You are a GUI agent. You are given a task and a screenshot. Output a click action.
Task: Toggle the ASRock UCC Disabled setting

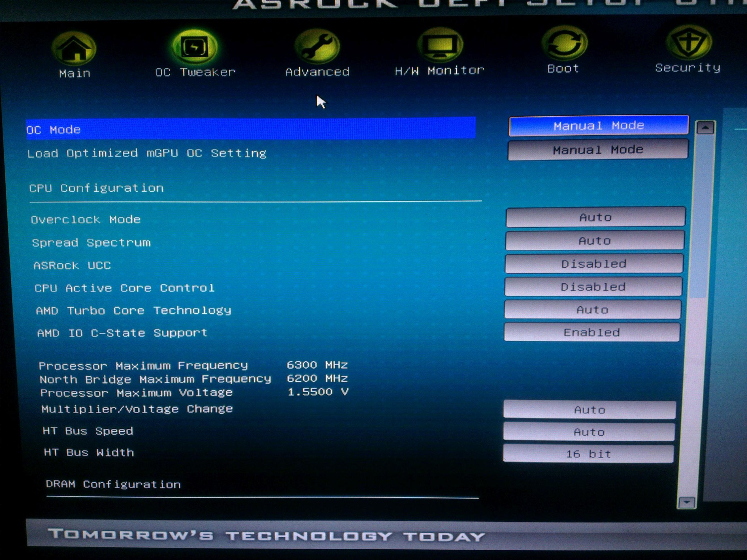594,264
